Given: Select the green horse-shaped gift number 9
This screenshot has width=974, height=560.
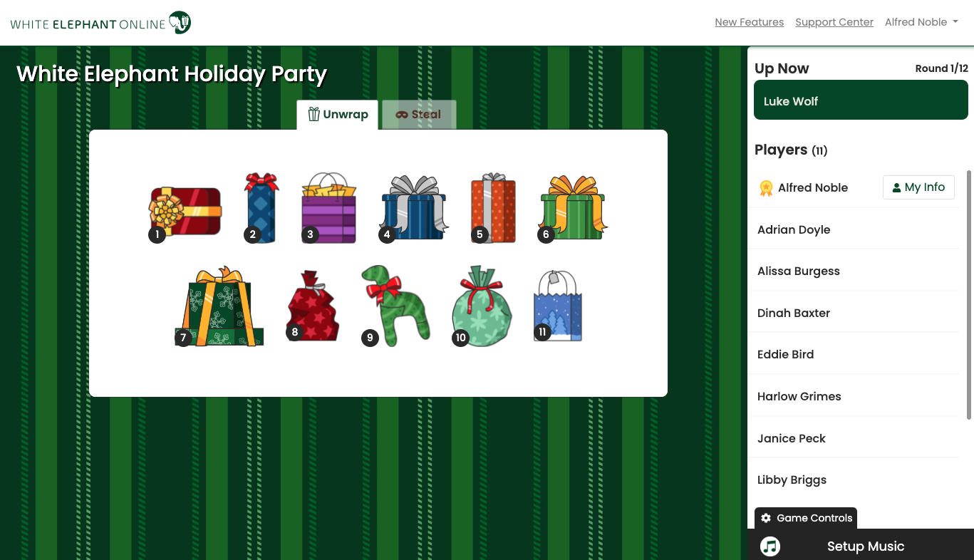Looking at the screenshot, I should [395, 306].
